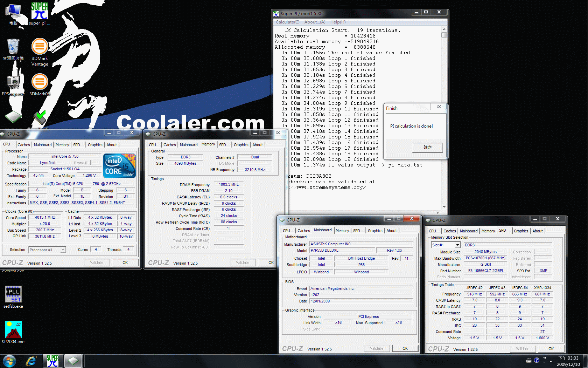Click Validate in Mainboard CPU-Z window
Viewport: 588px width, 368px height.
pos(377,348)
